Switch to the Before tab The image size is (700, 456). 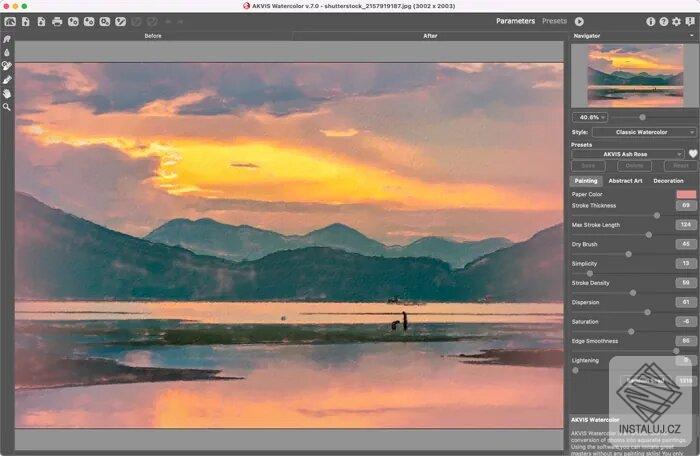pyautogui.click(x=153, y=36)
